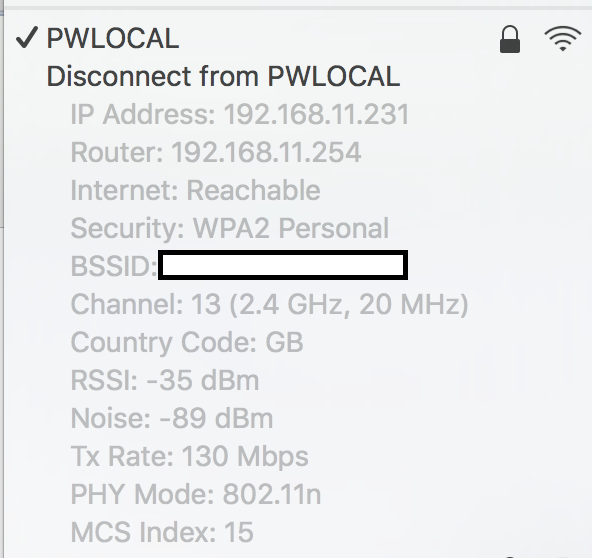Click the Noise -89 dBm line
Image resolution: width=592 pixels, height=558 pixels.
coord(172,418)
